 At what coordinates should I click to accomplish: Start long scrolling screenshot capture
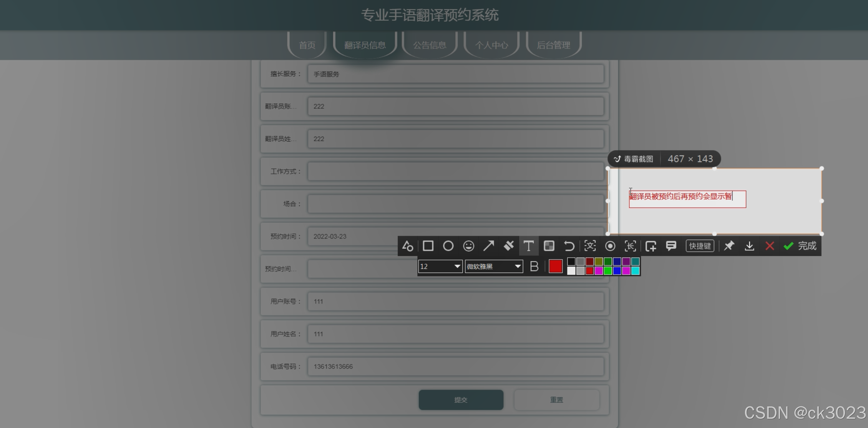click(x=630, y=246)
